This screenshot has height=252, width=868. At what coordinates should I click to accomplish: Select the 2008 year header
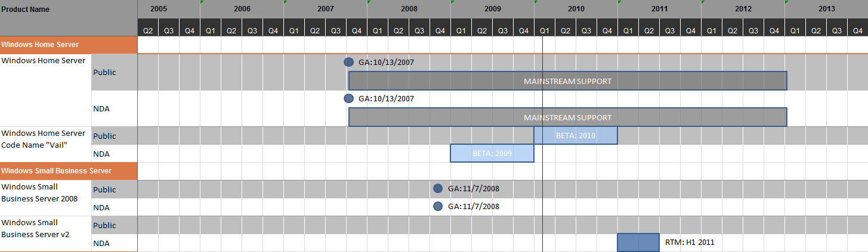409,9
